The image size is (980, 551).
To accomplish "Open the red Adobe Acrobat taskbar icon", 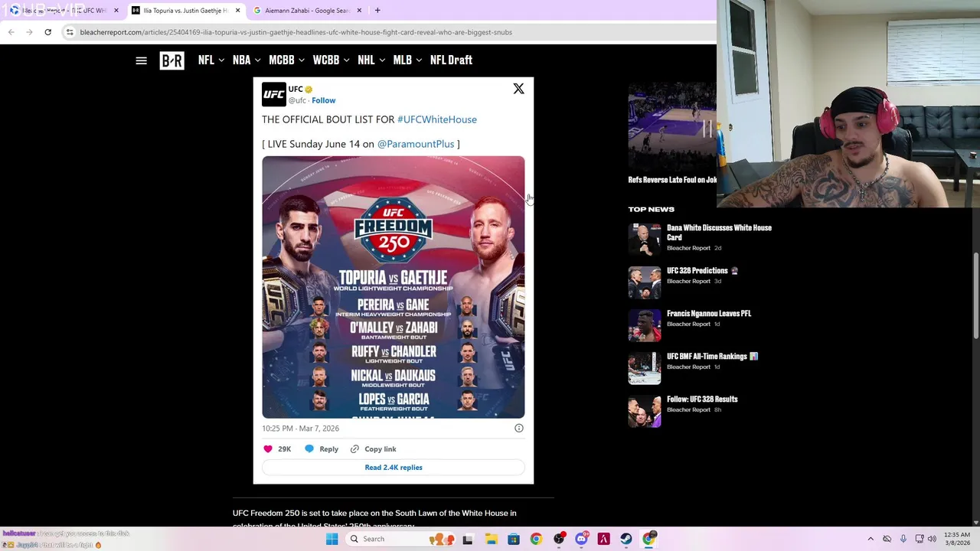I will [x=603, y=539].
